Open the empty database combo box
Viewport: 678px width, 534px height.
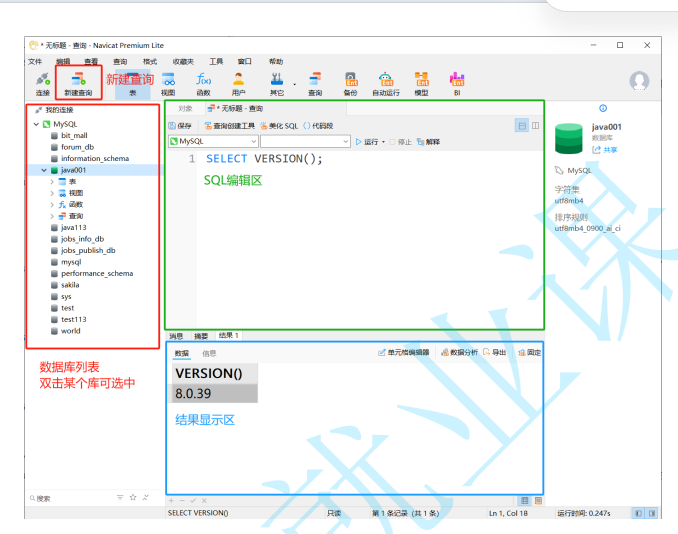coord(305,141)
